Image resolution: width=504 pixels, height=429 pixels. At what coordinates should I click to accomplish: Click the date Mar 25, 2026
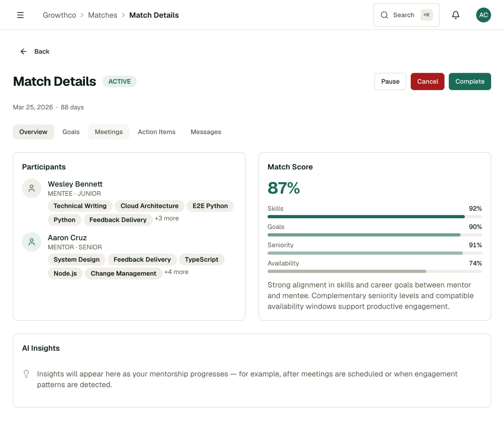click(33, 107)
